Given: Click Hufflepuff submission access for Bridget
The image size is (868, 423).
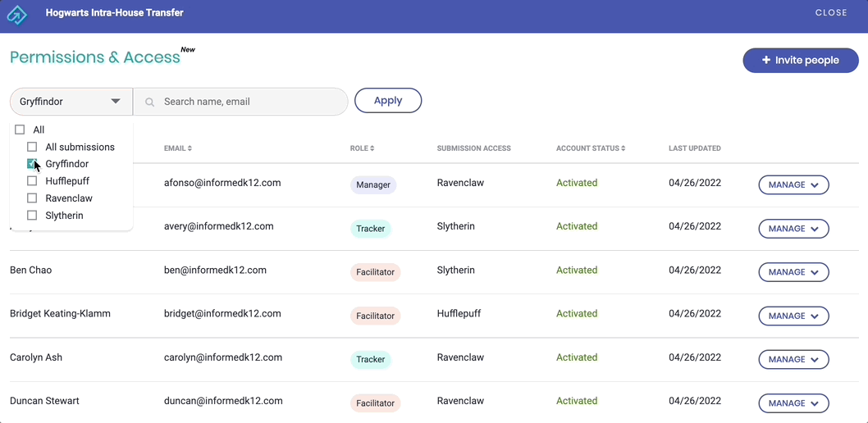Looking at the screenshot, I should tap(459, 314).
